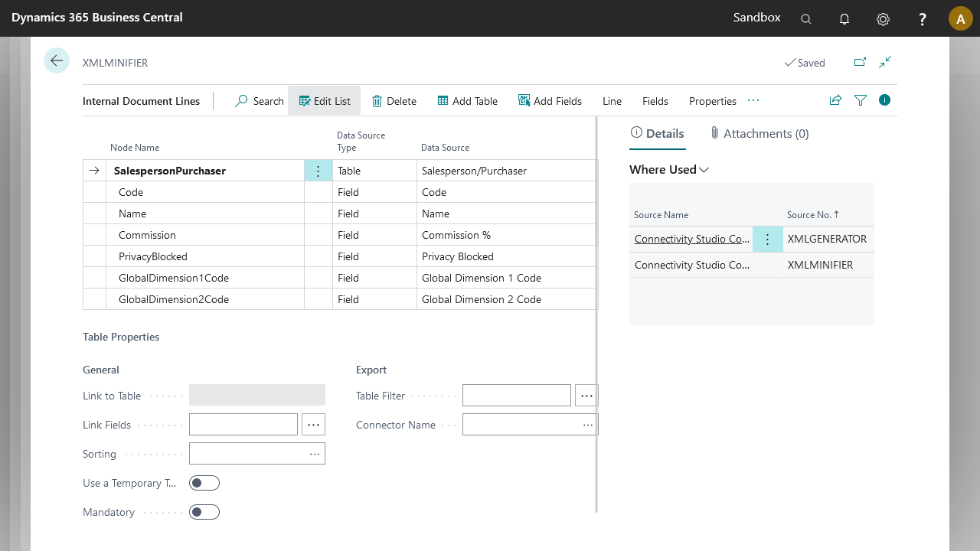Click Data Source 'Global Dimension 2 Code'

click(x=507, y=299)
